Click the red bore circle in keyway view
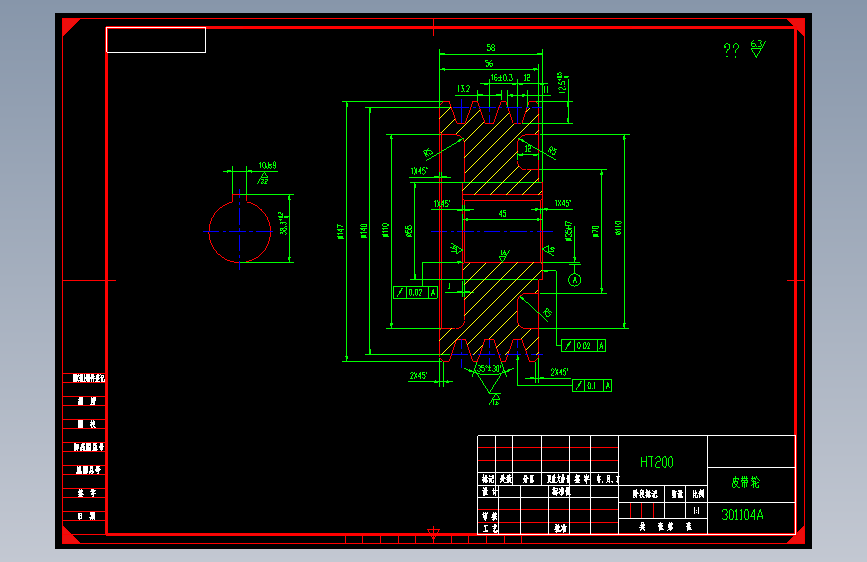The image size is (867, 562). point(239,232)
